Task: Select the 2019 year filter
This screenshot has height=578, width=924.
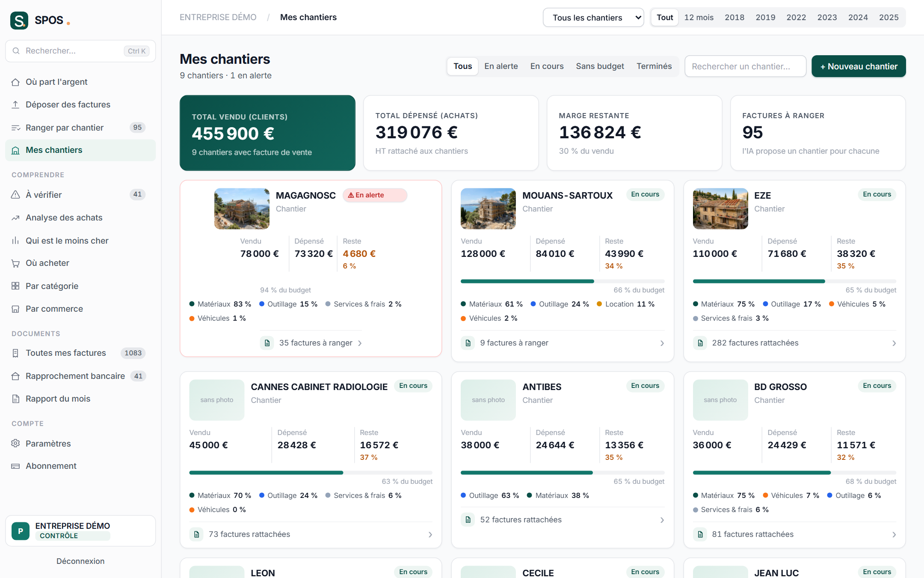Action: [x=765, y=18]
